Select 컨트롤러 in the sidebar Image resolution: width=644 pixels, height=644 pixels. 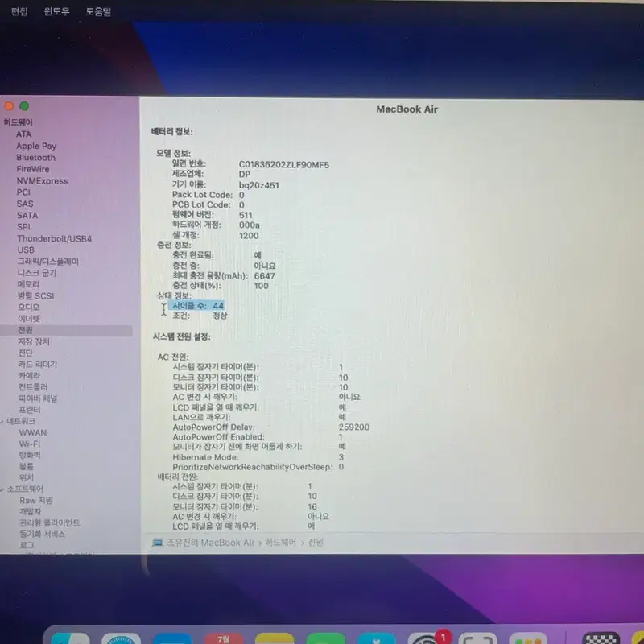pyautogui.click(x=33, y=387)
